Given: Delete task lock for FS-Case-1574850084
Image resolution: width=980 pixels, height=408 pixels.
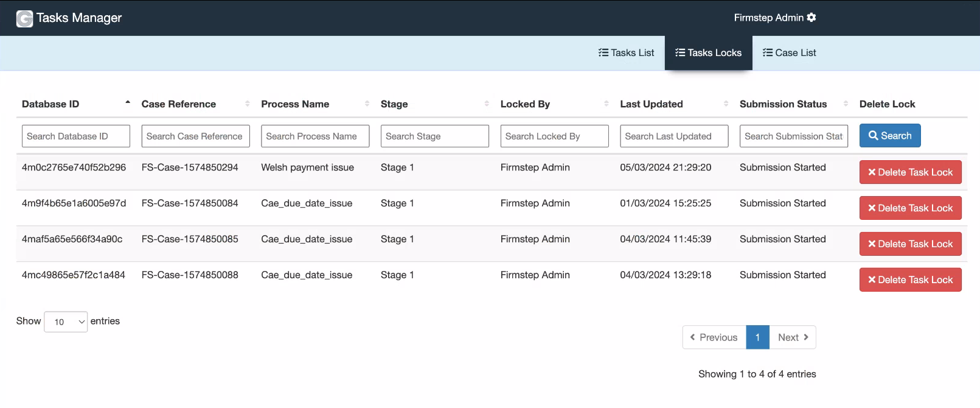Looking at the screenshot, I should [910, 208].
